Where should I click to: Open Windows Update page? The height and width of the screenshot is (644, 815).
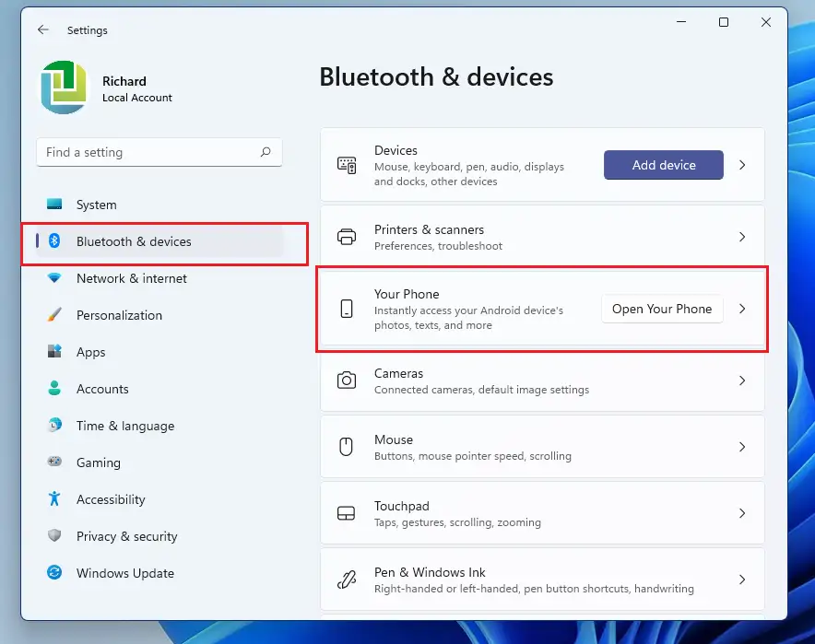coord(159,573)
